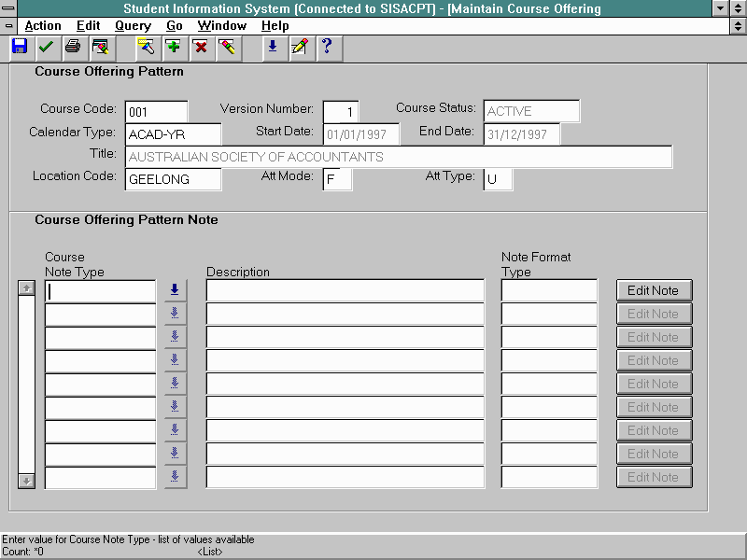
Task: Click the first row Description field
Action: tap(345, 290)
